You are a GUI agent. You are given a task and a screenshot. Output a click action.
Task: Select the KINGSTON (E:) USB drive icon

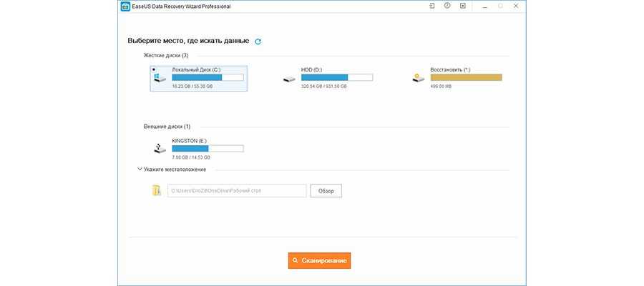160,149
